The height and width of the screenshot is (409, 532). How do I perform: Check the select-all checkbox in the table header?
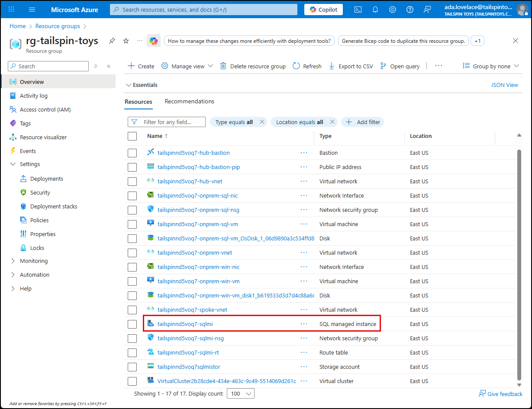(132, 136)
